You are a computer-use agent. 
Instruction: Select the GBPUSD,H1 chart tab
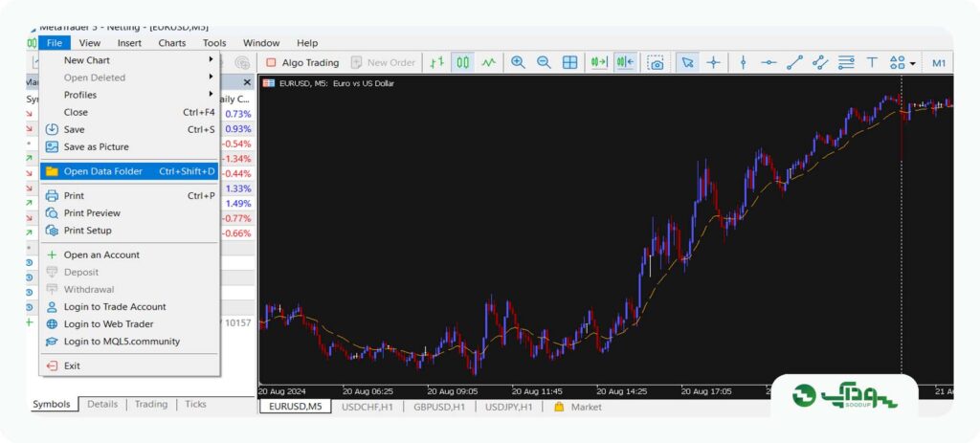pos(439,407)
